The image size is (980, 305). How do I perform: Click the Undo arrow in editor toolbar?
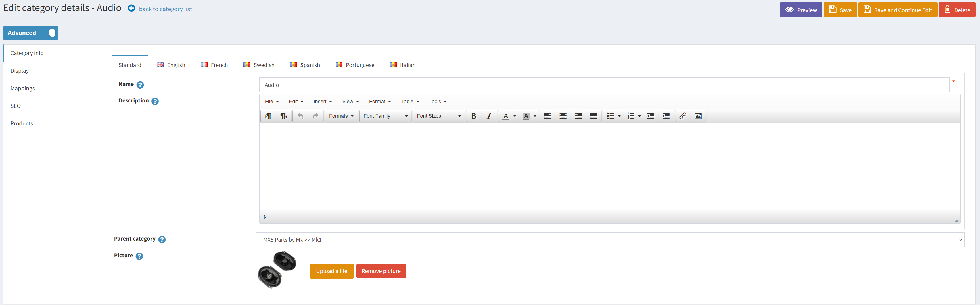click(x=300, y=116)
